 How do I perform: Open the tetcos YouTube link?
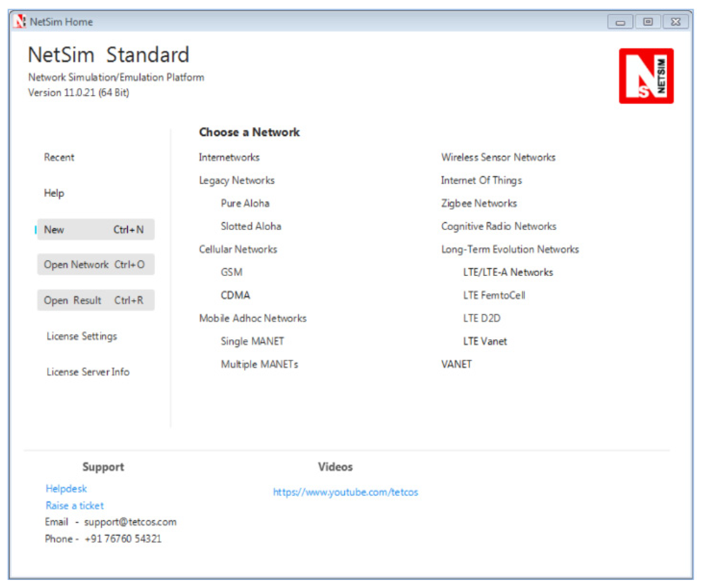coord(345,492)
